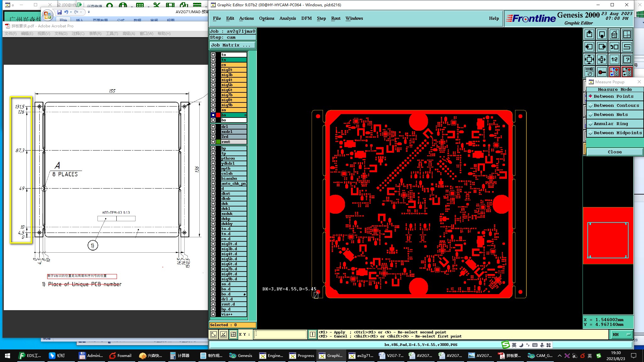This screenshot has width=644, height=362.
Task: Click the previous view undo icon
Action: (614, 47)
